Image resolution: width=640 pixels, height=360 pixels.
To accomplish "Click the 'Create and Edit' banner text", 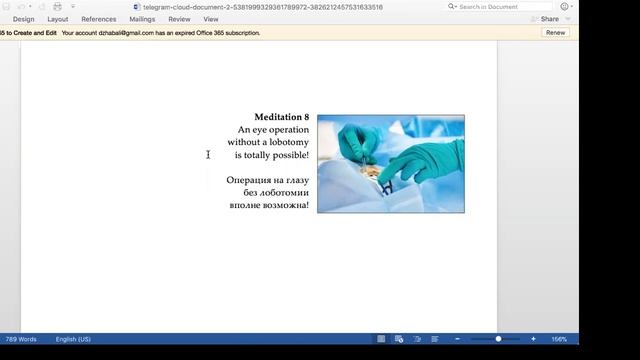I will 28,33.
